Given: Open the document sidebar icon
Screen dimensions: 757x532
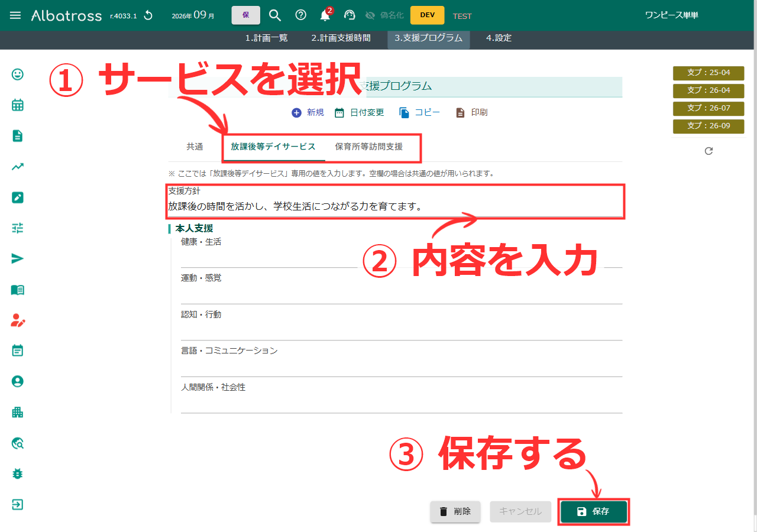Looking at the screenshot, I should 18,136.
